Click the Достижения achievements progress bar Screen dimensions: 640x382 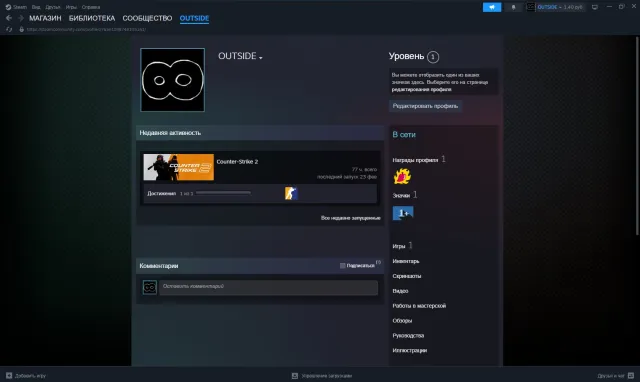coord(223,193)
